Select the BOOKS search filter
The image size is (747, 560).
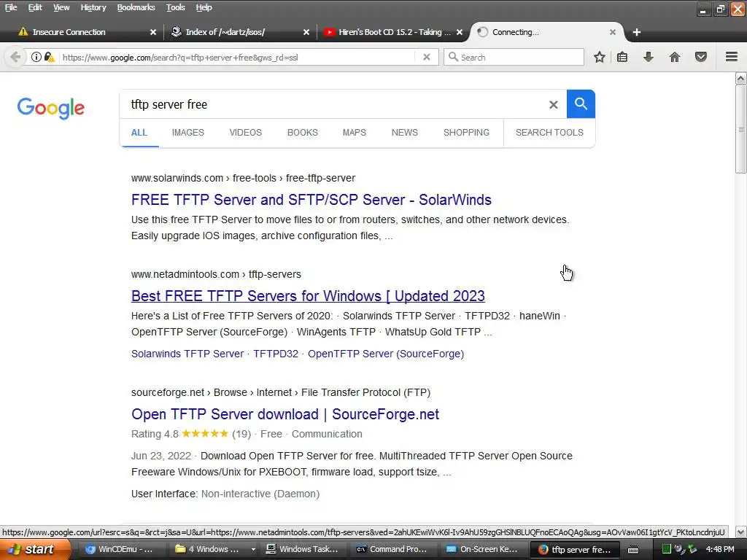pos(303,133)
